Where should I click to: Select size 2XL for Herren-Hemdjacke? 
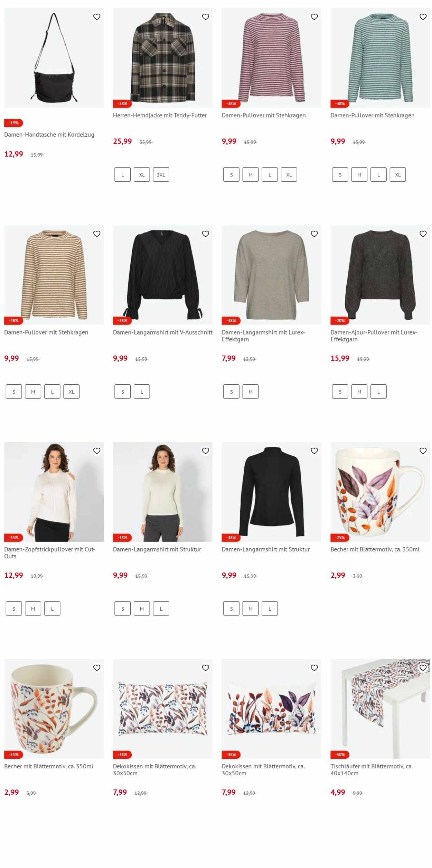(x=161, y=175)
